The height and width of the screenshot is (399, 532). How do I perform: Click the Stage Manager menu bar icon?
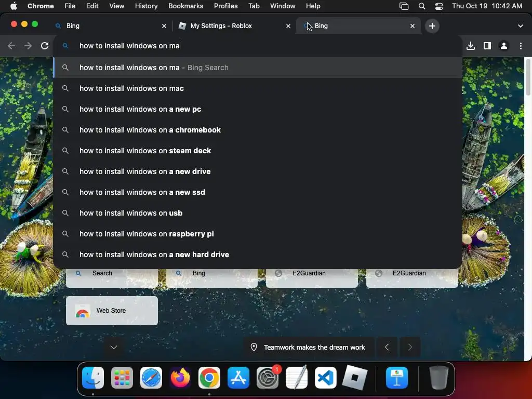pos(404,6)
